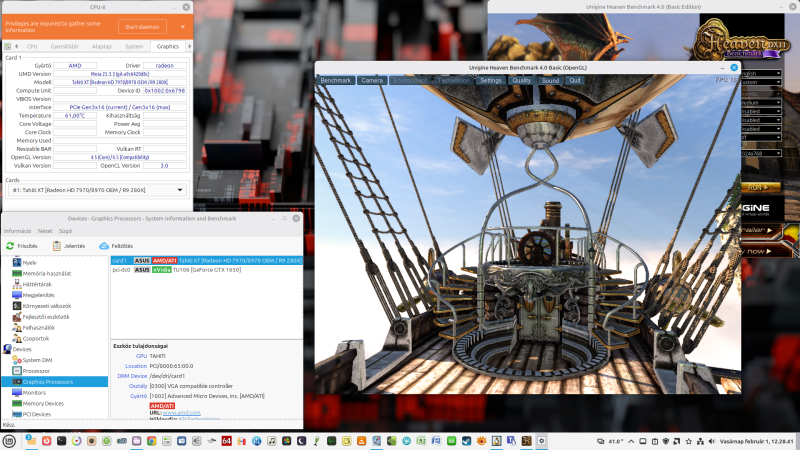Open Csoportok in the sidebar tree
800x450 pixels.
[36, 338]
